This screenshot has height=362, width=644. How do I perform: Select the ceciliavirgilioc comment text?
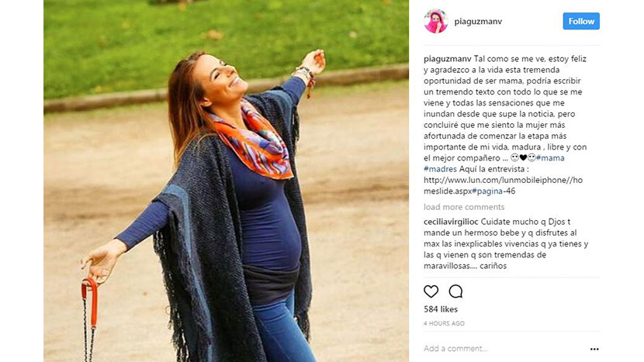(x=506, y=244)
